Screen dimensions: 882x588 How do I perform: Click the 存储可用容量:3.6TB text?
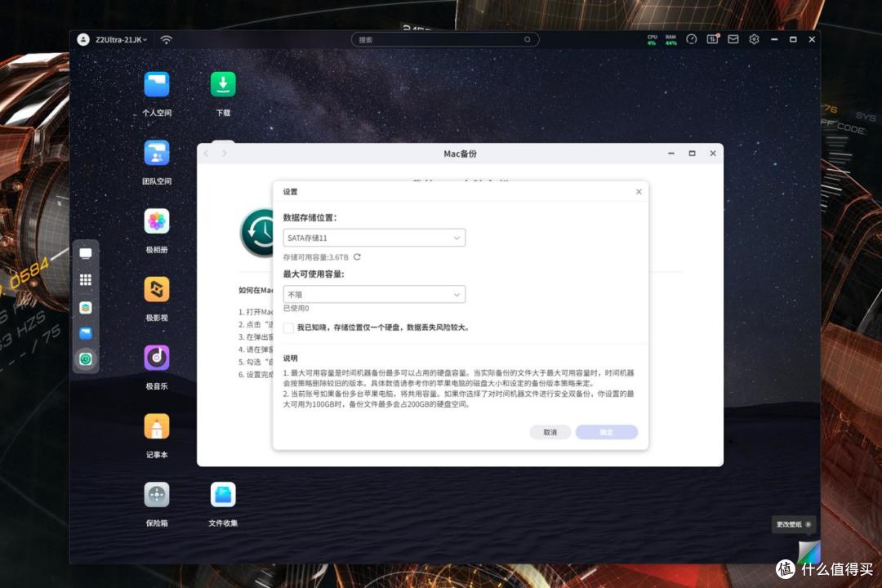(x=315, y=257)
